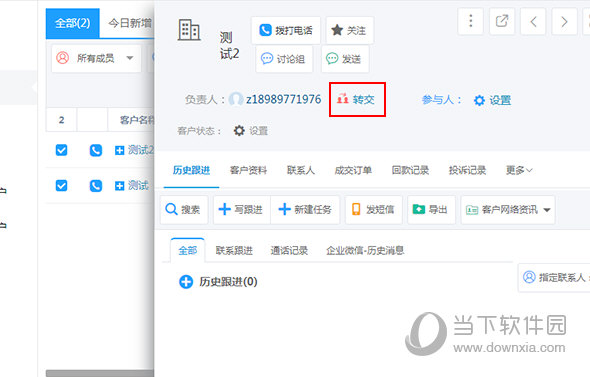The width and height of the screenshot is (590, 377).
Task: Click the 拨打电话 call button
Action: [286, 30]
